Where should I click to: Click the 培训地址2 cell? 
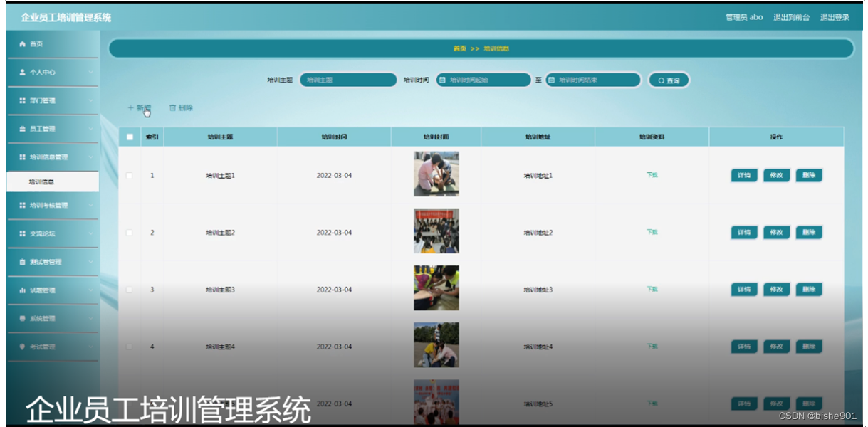(x=538, y=233)
